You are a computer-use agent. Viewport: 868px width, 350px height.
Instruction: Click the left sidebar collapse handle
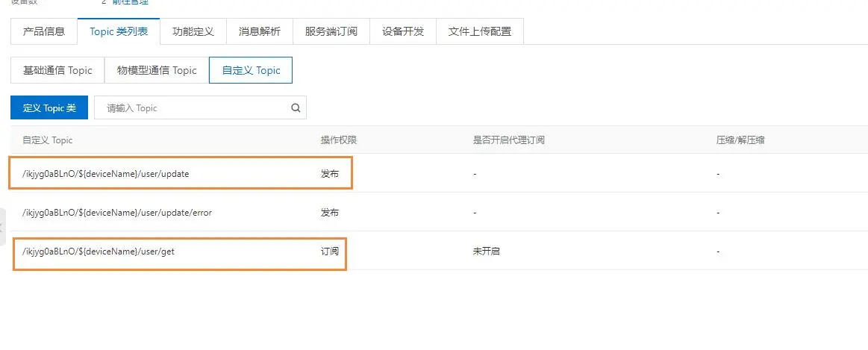[x=2, y=222]
